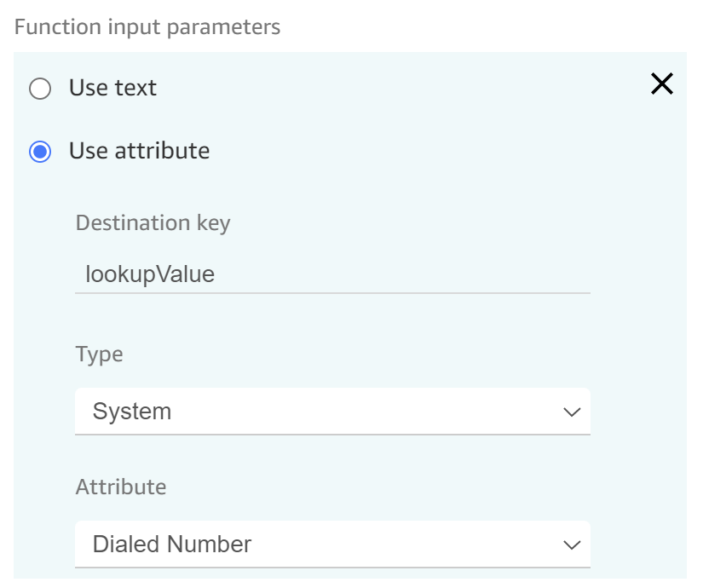Click the chevron arrow of the Attribute dropdown

pyautogui.click(x=572, y=545)
